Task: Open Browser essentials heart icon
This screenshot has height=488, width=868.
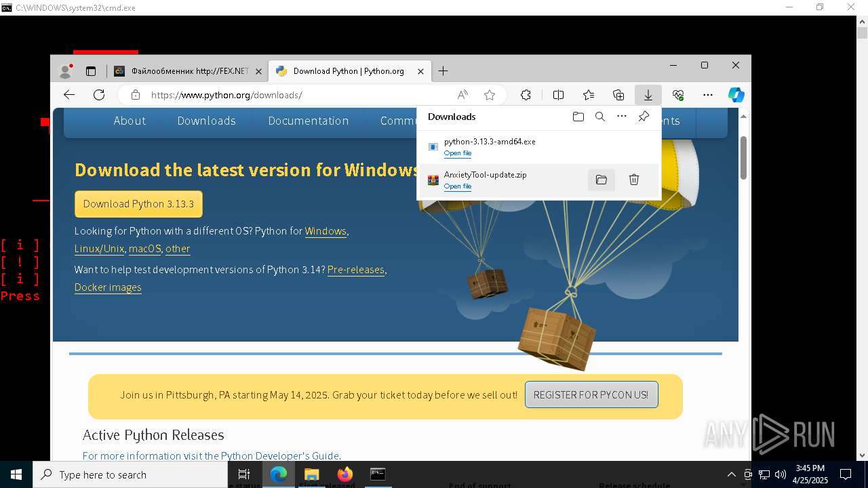Action: 678,95
